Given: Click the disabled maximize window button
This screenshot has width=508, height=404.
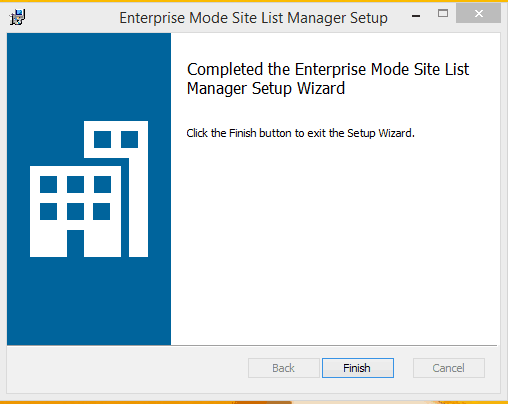Looking at the screenshot, I should point(443,14).
